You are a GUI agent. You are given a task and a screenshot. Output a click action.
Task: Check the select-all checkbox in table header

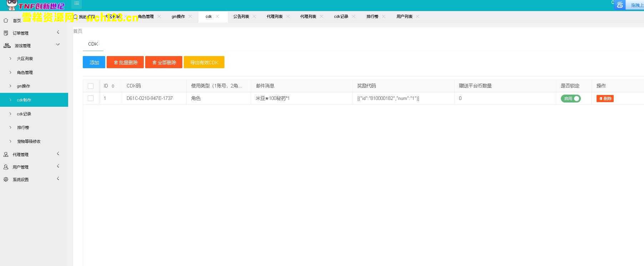[91, 86]
